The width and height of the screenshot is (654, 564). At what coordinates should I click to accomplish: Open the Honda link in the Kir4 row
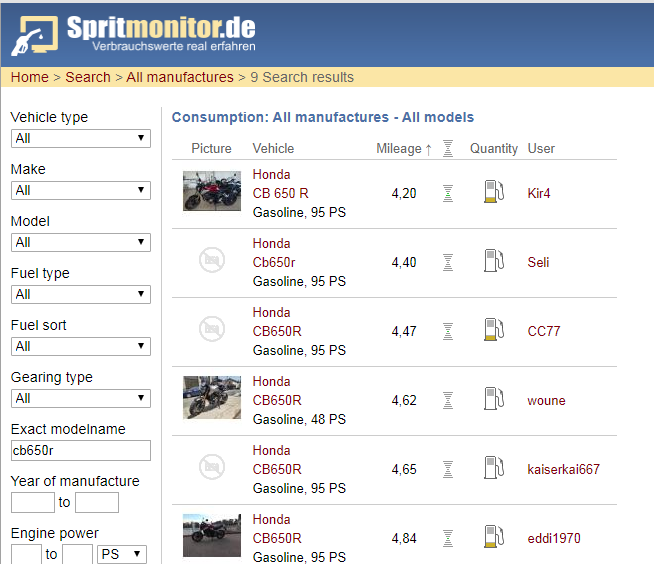(x=272, y=174)
